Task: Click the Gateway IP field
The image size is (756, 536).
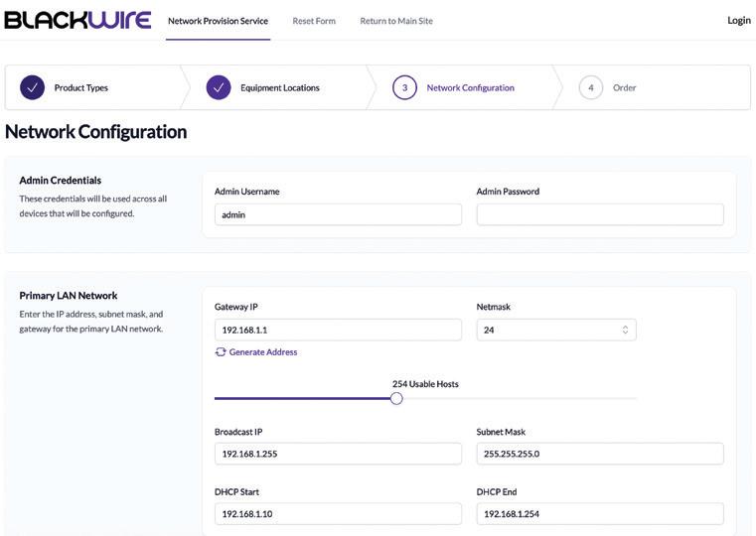Action: point(338,330)
